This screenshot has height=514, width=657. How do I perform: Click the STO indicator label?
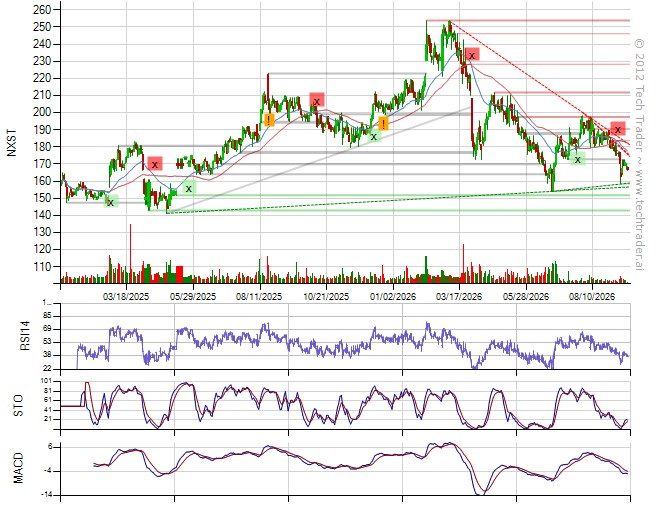(x=19, y=406)
